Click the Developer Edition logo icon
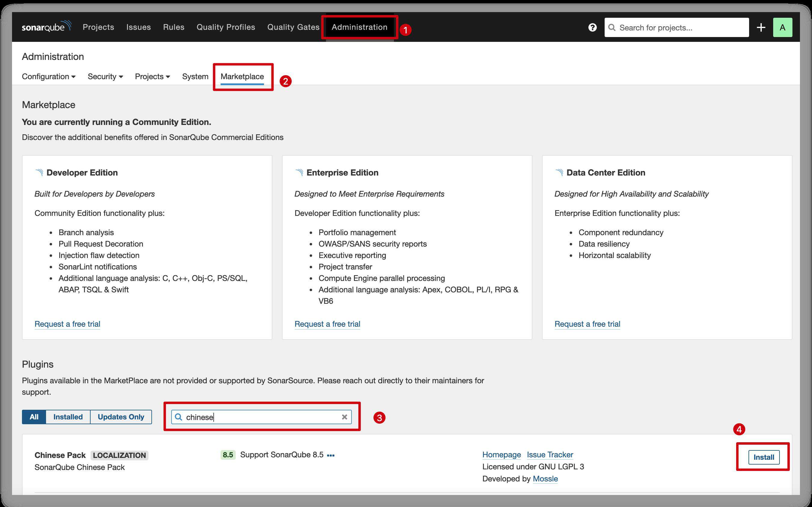 39,172
